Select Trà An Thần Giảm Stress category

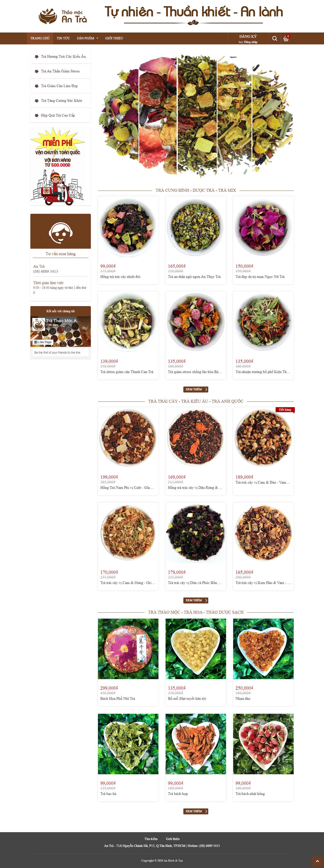pyautogui.click(x=61, y=71)
